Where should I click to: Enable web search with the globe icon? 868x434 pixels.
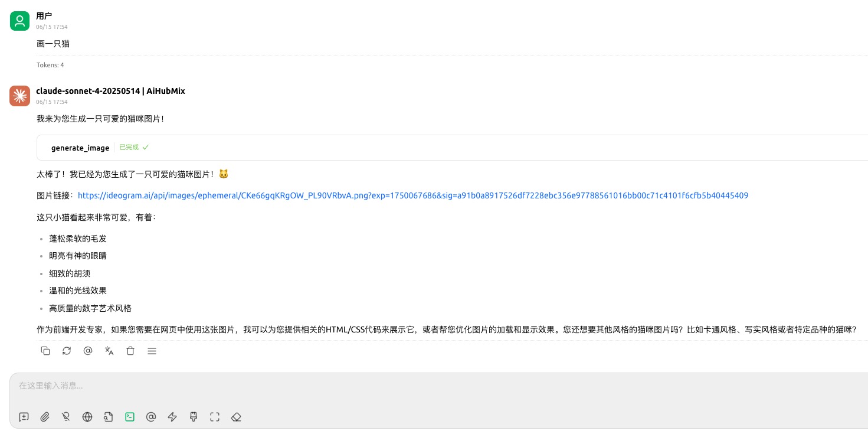pos(87,417)
